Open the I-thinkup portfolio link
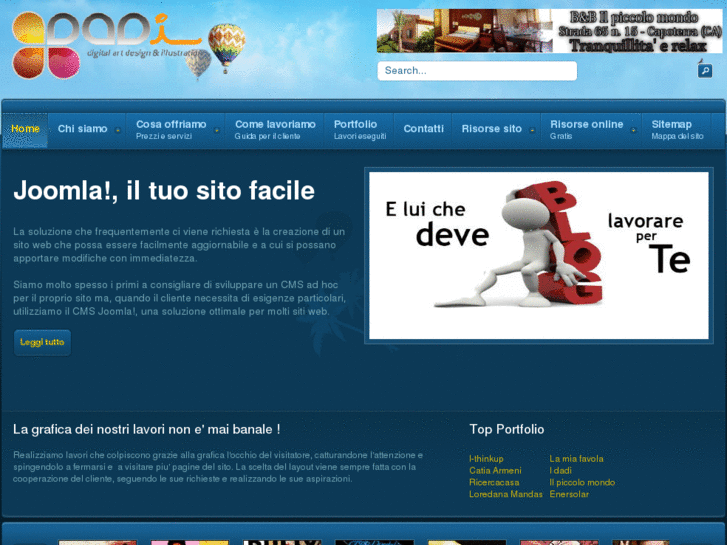 486,459
